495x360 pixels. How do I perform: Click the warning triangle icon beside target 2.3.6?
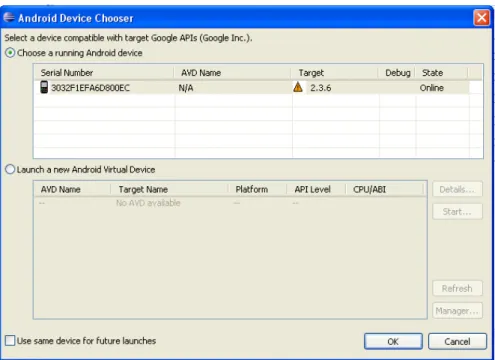click(298, 87)
